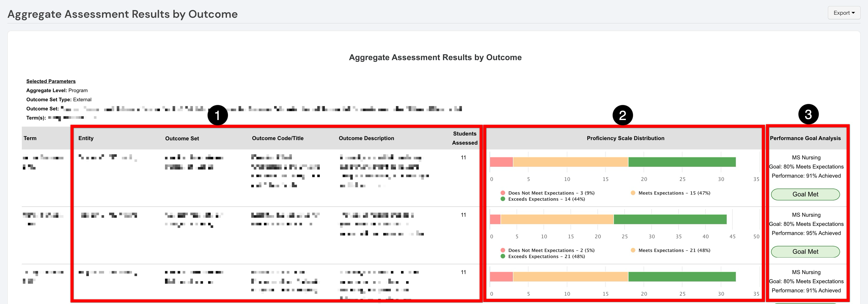The image size is (868, 304).
Task: Click pink Does Not Meet Expectations 2 (5%) legend dot
Action: [503, 250]
